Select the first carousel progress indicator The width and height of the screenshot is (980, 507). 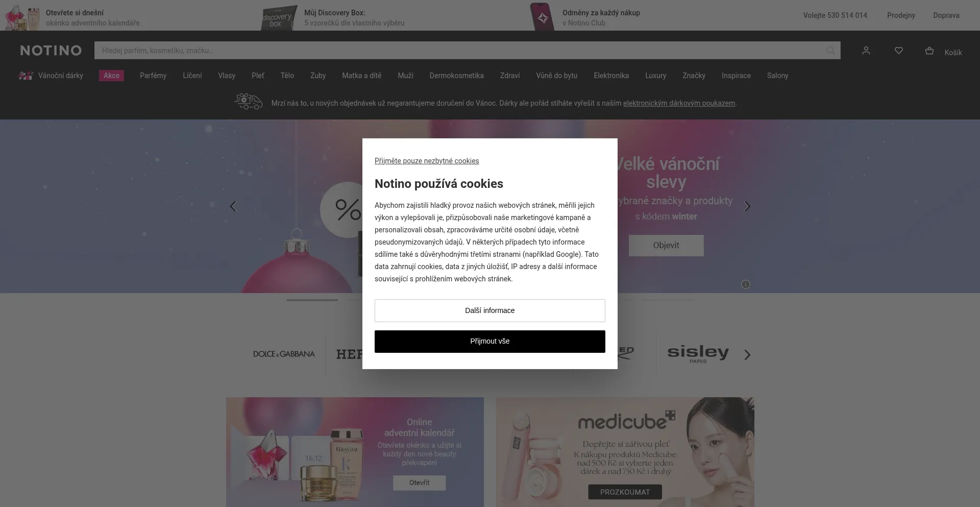[x=312, y=300]
